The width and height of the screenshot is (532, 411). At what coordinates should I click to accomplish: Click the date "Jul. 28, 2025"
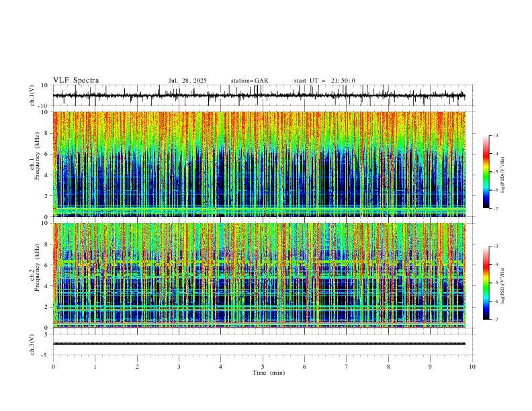coord(187,81)
